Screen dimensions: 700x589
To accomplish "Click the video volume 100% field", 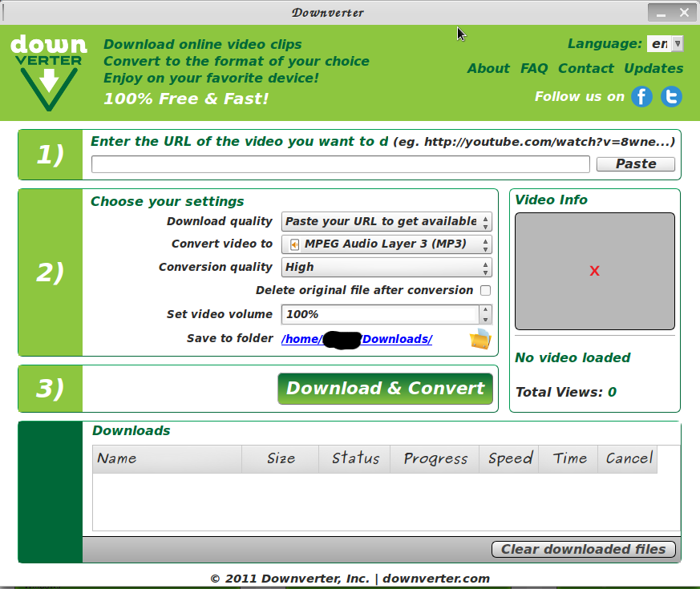I will click(380, 315).
